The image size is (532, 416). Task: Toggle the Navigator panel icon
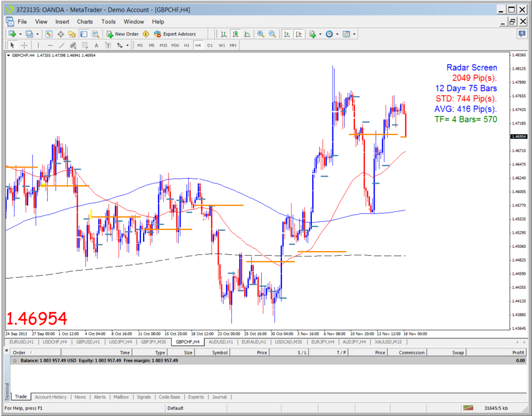click(x=72, y=34)
